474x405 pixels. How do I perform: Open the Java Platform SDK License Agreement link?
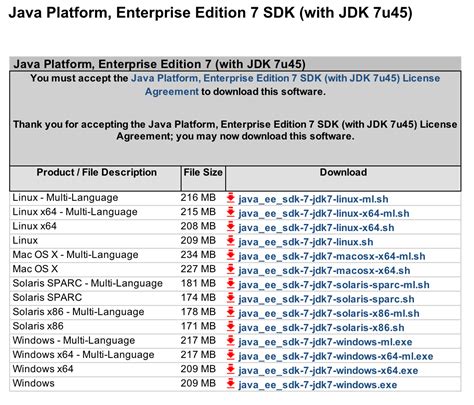[285, 85]
